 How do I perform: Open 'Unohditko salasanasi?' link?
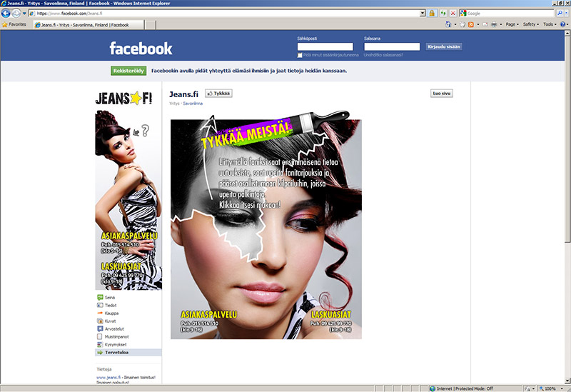(383, 55)
